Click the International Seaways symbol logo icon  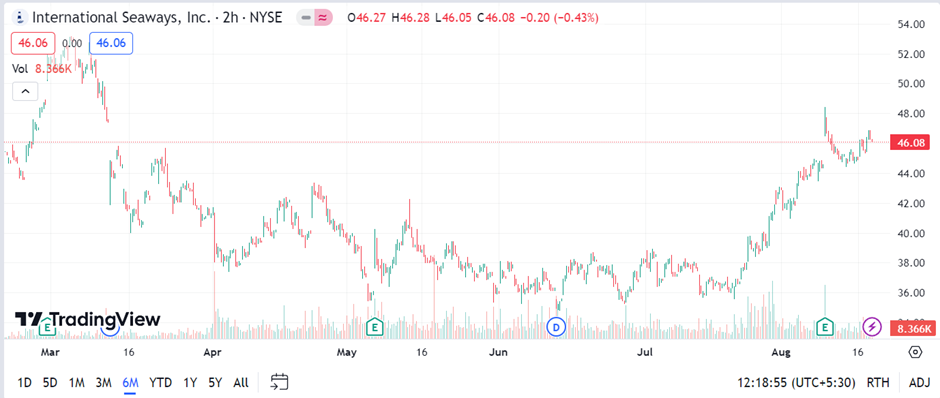[21, 17]
